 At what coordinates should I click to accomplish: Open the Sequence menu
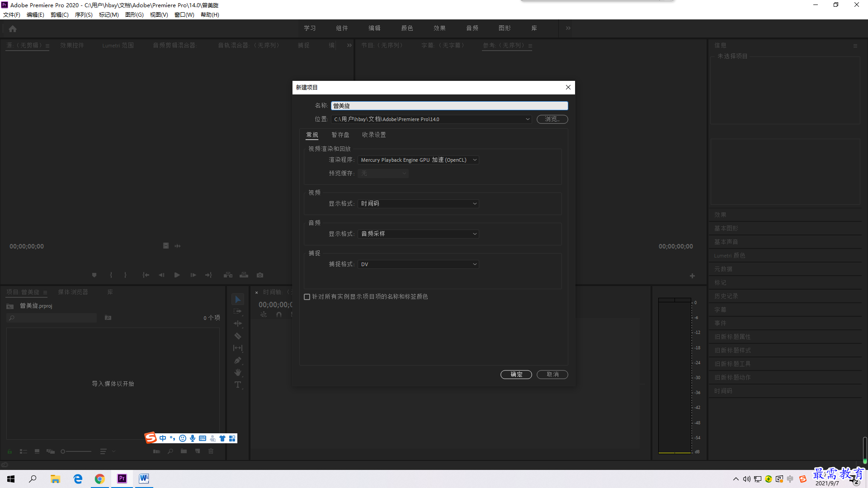pos(84,15)
